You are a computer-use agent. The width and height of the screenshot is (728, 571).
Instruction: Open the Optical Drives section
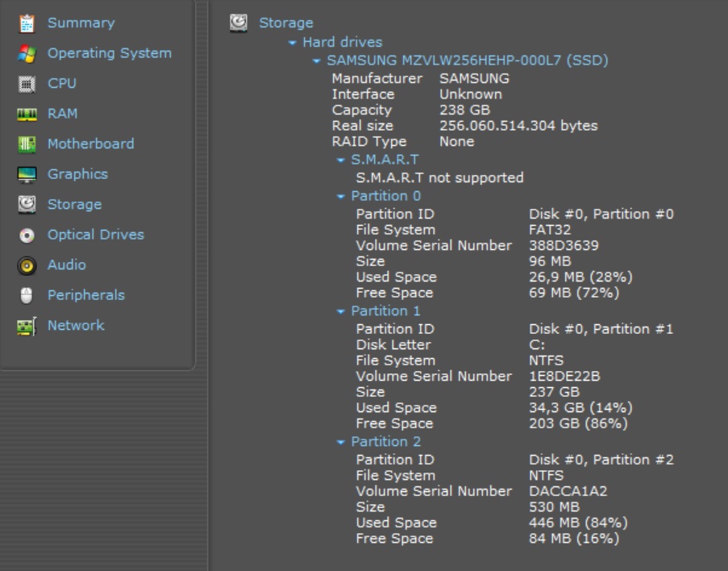point(95,235)
